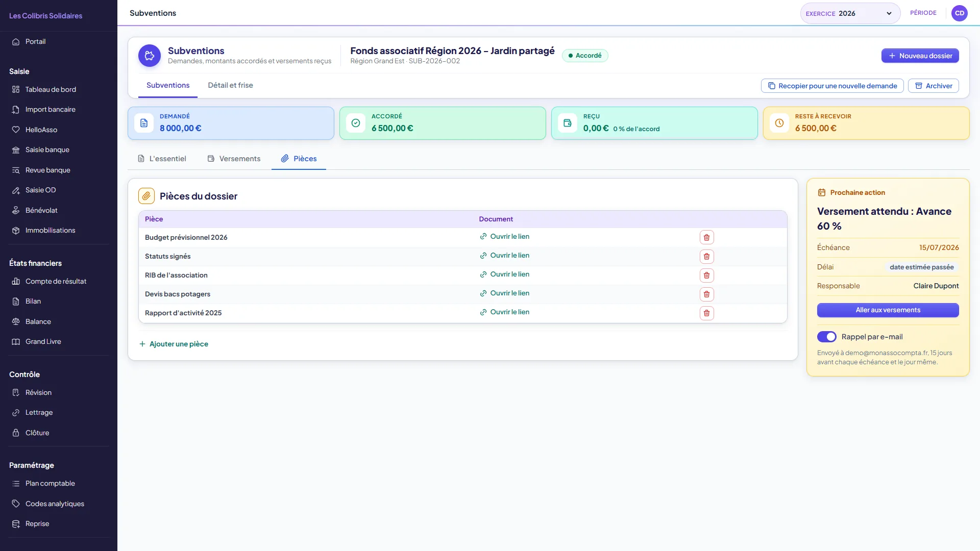Image resolution: width=980 pixels, height=551 pixels.
Task: Delete the Budget prévisionnel 2026 piece
Action: [x=706, y=237]
